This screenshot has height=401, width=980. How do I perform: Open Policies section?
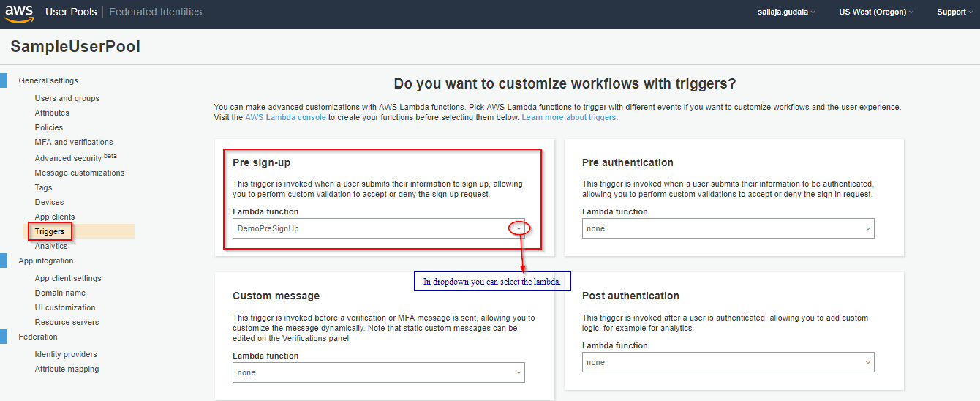tap(49, 127)
